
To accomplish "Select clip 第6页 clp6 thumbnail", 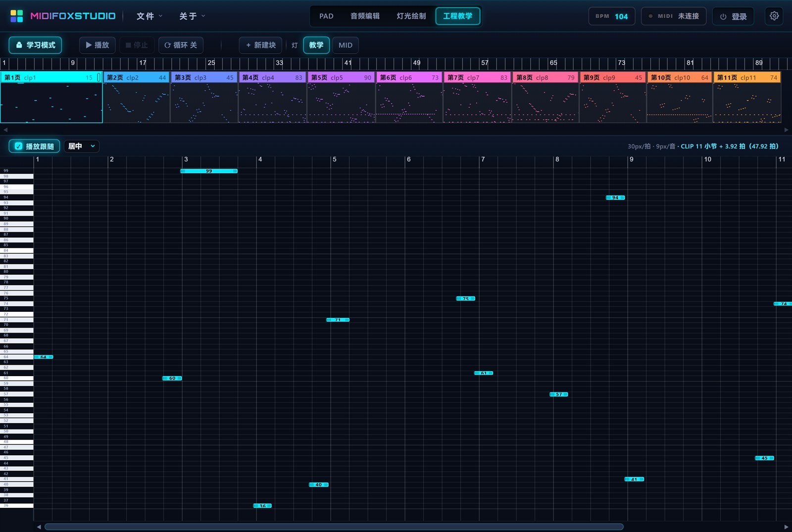I will click(x=409, y=97).
